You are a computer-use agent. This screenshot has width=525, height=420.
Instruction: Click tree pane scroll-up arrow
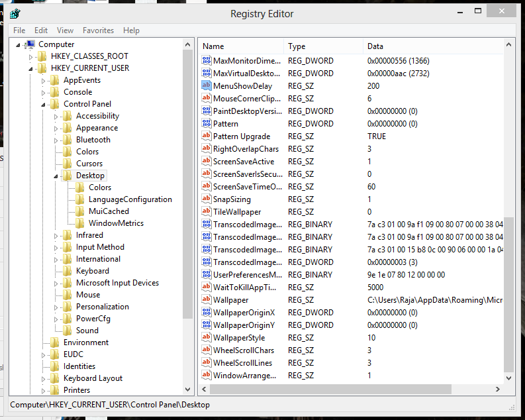pos(187,44)
